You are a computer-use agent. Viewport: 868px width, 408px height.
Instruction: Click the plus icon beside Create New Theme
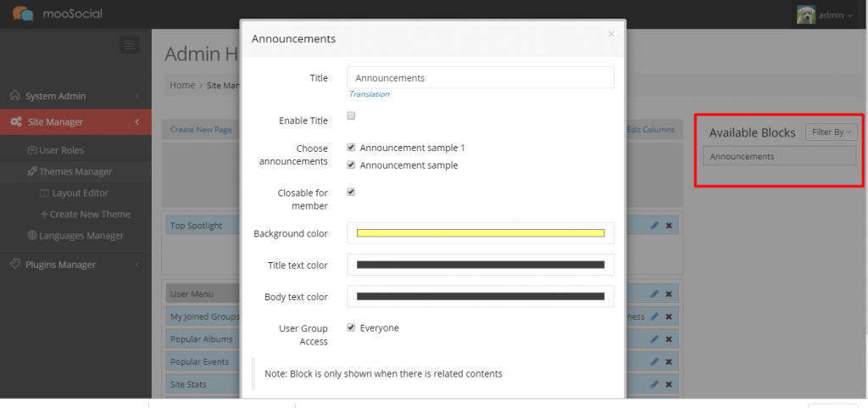[44, 214]
